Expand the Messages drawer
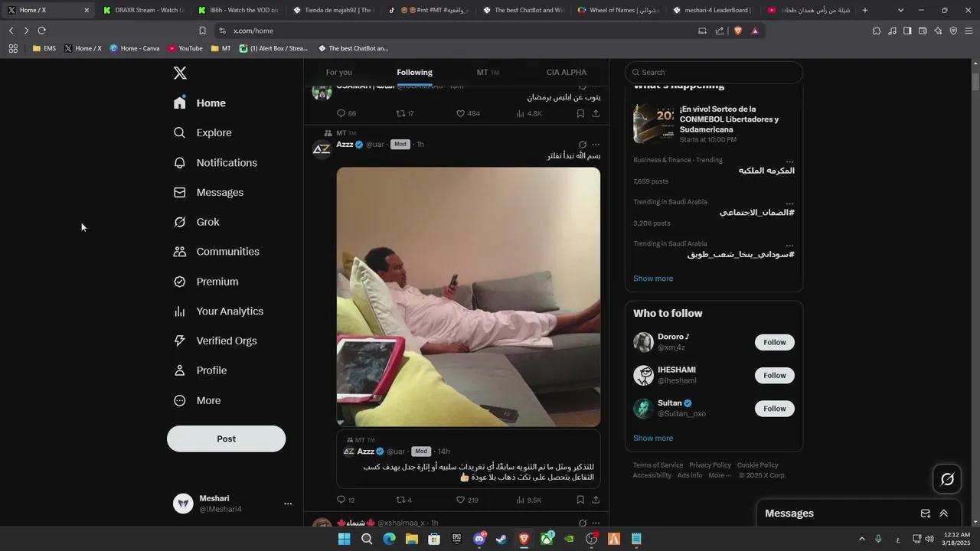The height and width of the screenshot is (551, 980). click(944, 514)
